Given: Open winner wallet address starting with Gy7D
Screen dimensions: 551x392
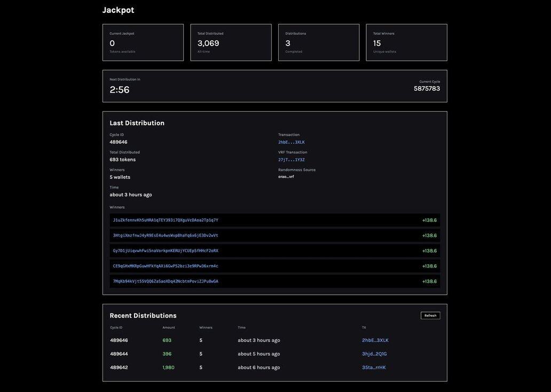Looking at the screenshot, I should [x=166, y=251].
